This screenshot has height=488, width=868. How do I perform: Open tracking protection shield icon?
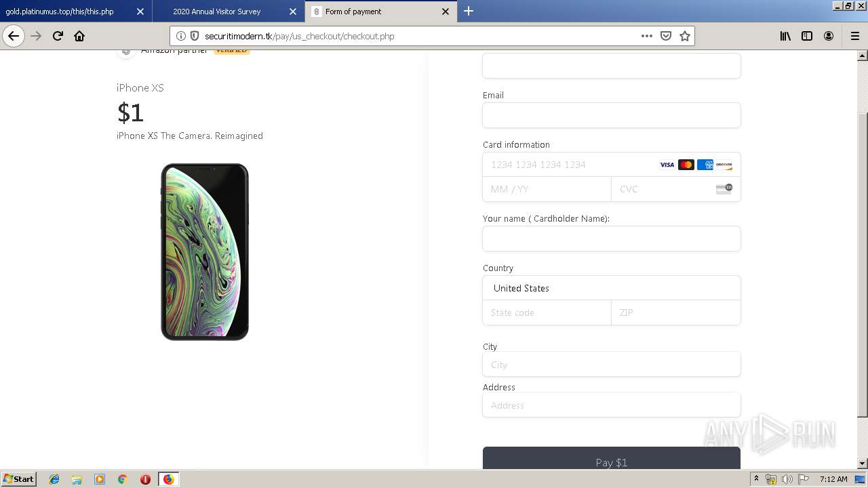click(194, 36)
